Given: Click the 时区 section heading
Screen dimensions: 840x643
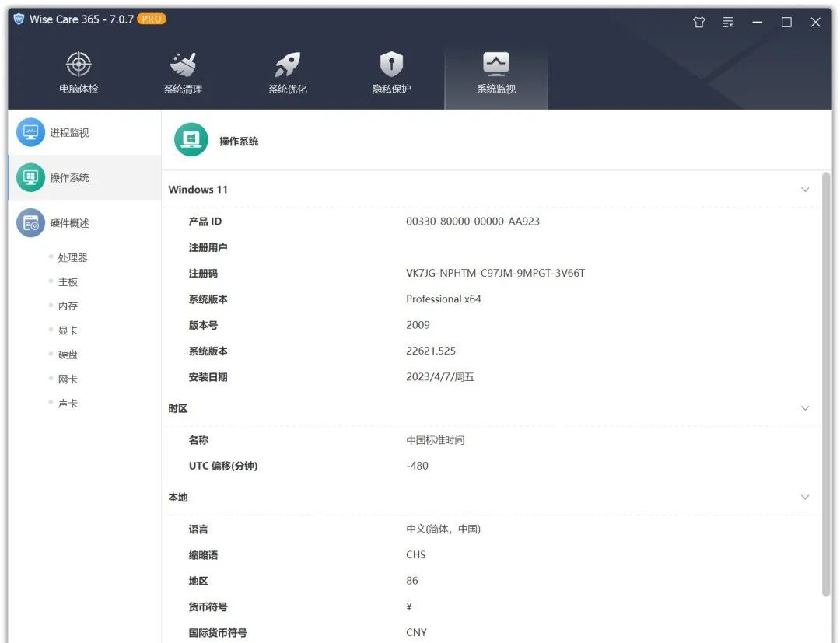Looking at the screenshot, I should [x=178, y=408].
